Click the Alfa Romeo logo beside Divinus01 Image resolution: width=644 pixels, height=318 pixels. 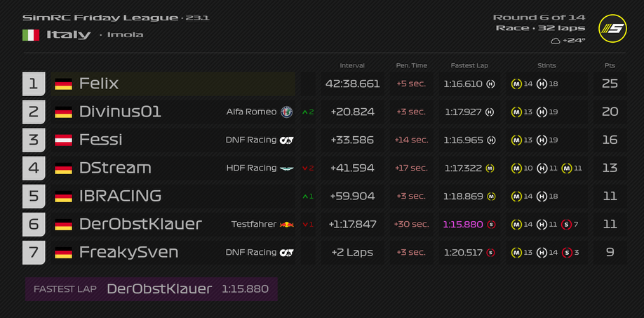(286, 112)
